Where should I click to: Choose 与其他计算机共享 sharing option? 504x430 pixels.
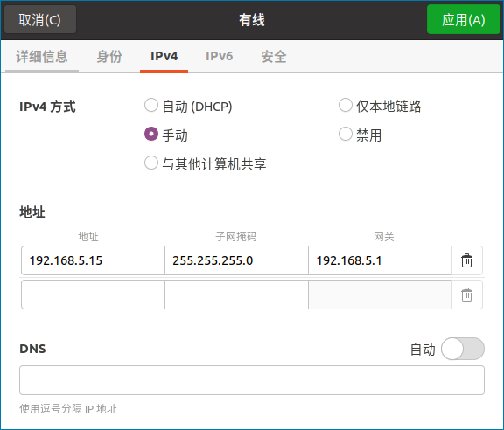(151, 163)
